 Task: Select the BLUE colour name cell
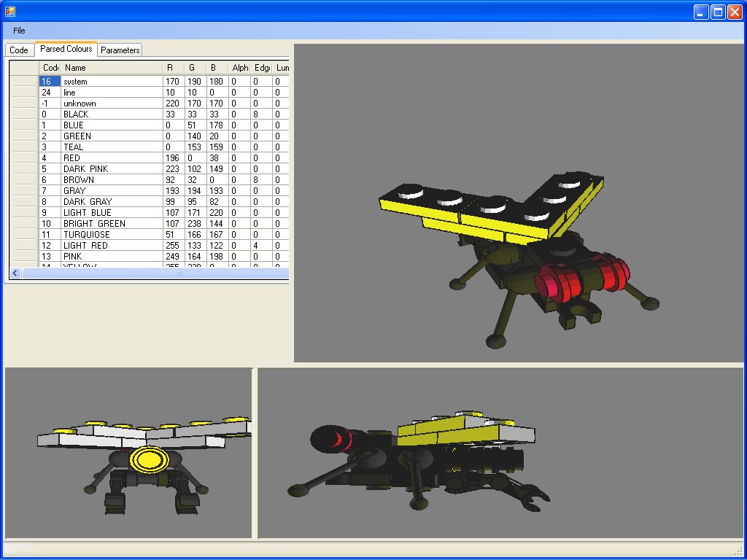point(112,125)
